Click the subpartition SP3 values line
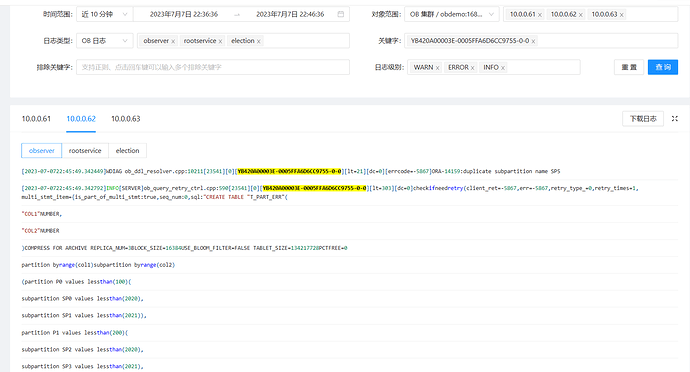 click(82, 366)
